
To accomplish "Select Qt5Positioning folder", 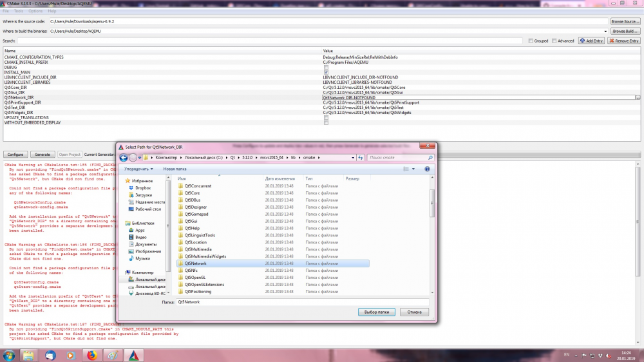I will [x=198, y=291].
